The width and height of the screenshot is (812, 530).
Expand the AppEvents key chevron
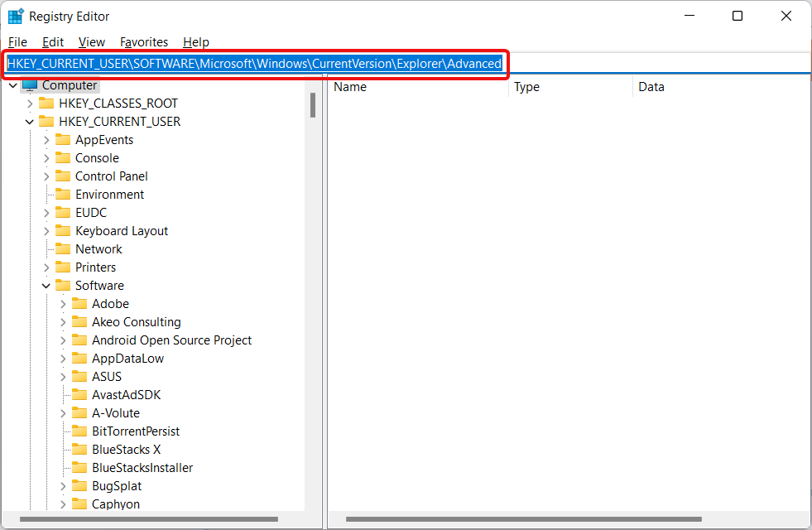click(x=46, y=140)
